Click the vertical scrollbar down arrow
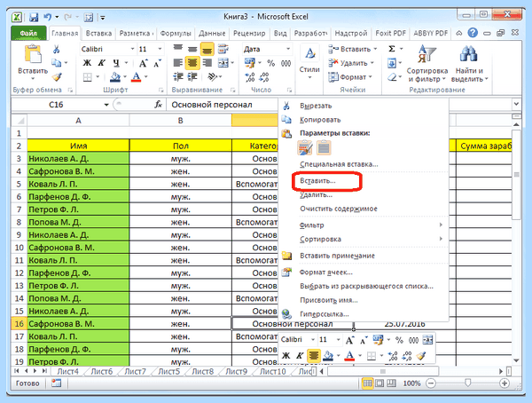The width and height of the screenshot is (532, 403). tap(516, 360)
